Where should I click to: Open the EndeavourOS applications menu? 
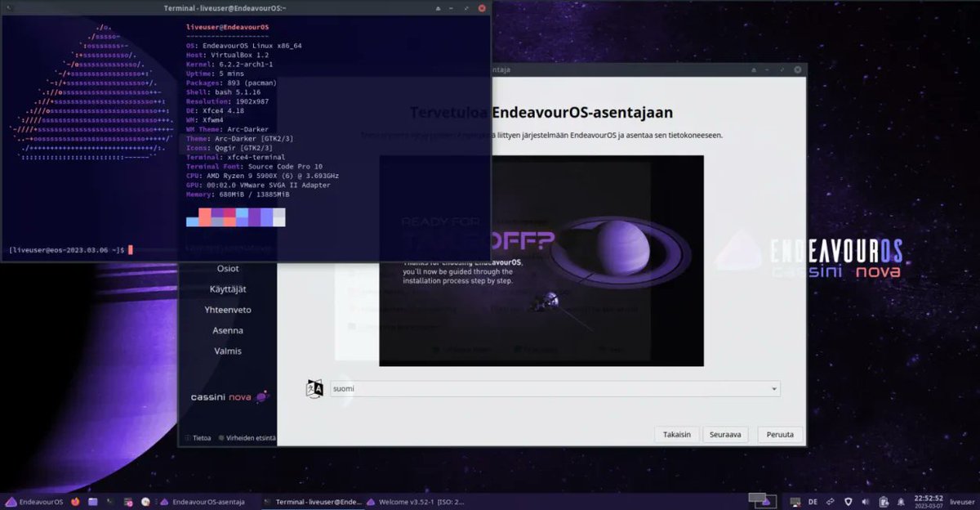point(34,502)
